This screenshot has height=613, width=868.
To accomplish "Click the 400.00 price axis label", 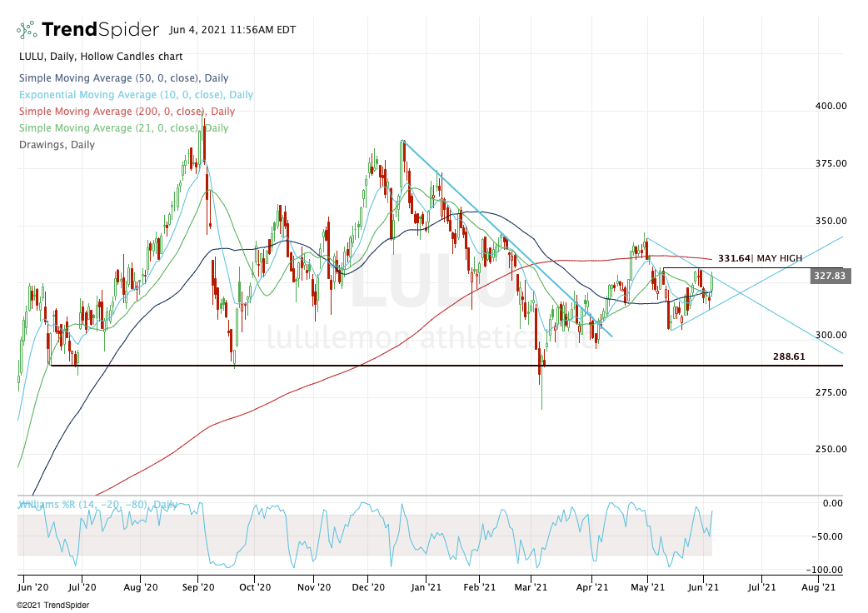I will click(x=831, y=106).
